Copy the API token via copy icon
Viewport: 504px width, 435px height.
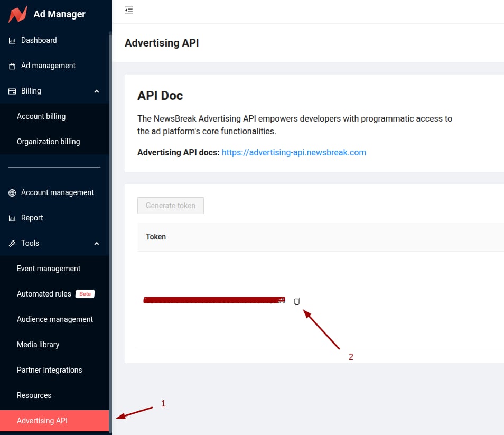click(297, 301)
